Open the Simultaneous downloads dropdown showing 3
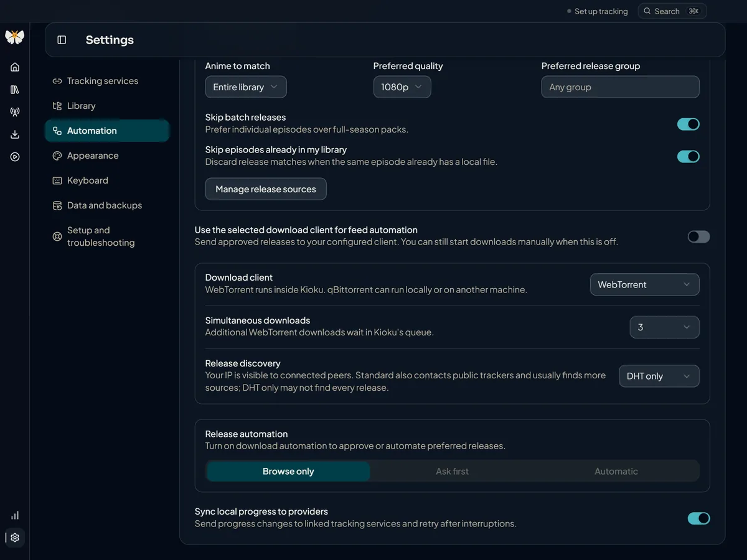This screenshot has height=560, width=747. point(665,327)
